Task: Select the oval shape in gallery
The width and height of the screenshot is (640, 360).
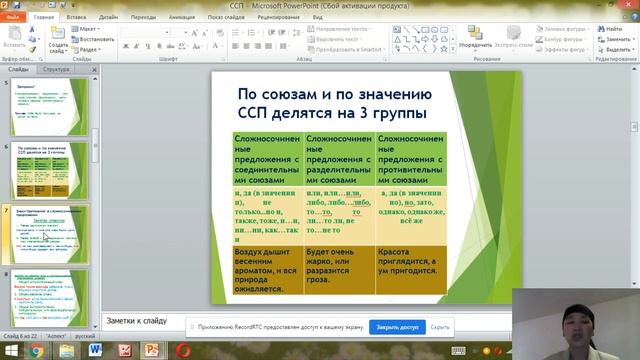Action: (435, 30)
